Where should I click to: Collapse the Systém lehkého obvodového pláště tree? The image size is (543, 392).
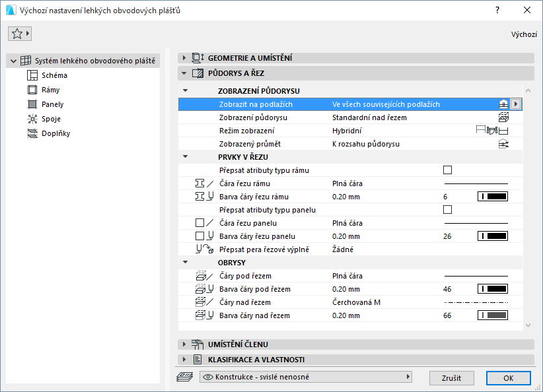click(13, 61)
